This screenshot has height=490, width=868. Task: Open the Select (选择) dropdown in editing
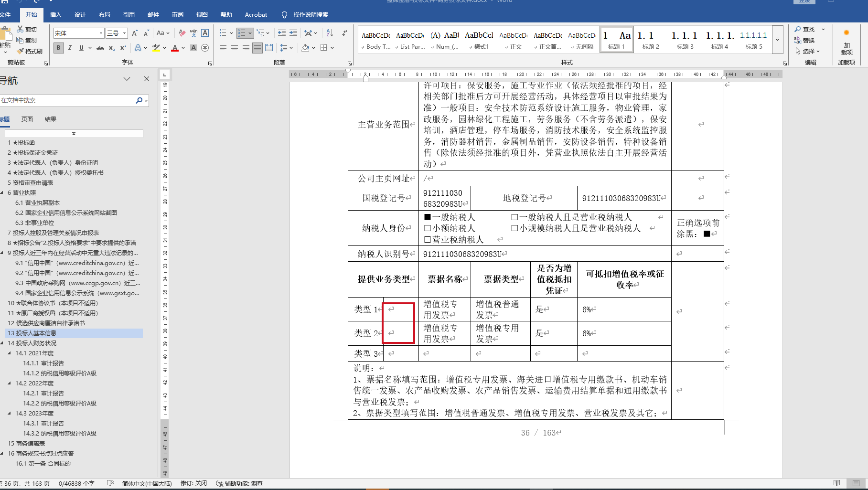(x=808, y=51)
